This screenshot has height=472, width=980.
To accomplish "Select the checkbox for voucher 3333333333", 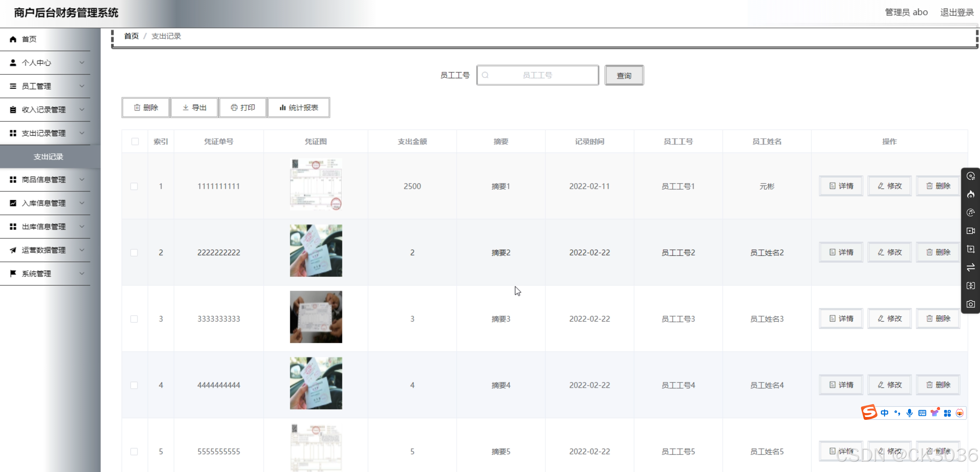I will pos(134,319).
